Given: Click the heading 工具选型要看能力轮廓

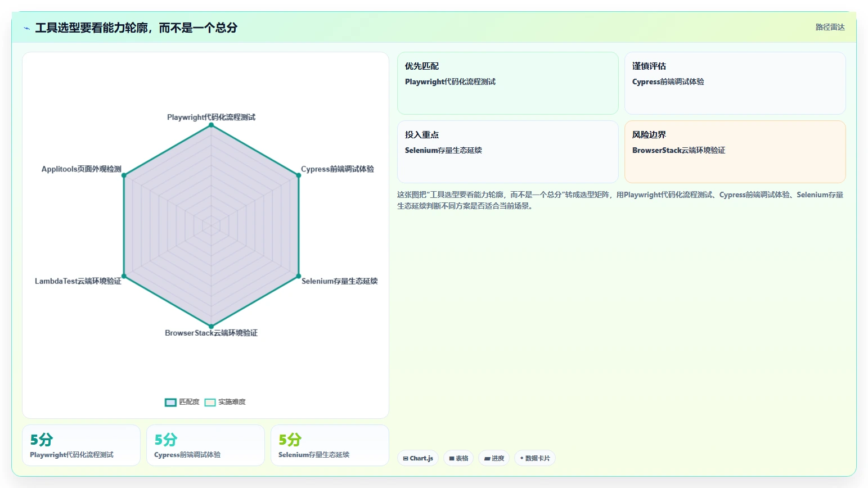Looking at the screenshot, I should pyautogui.click(x=136, y=28).
